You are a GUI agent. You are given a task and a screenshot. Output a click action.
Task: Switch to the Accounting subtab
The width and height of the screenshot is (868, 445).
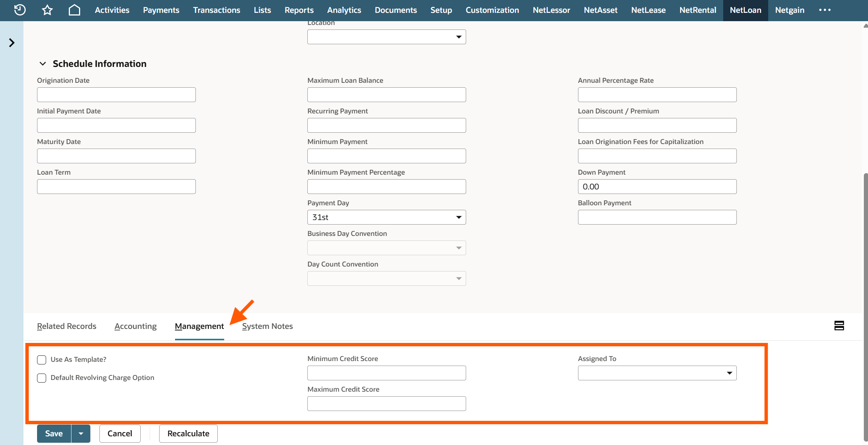[x=135, y=326]
